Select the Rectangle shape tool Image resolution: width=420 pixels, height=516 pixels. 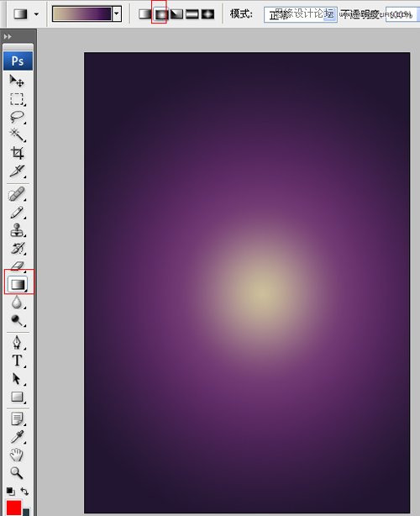(x=17, y=397)
